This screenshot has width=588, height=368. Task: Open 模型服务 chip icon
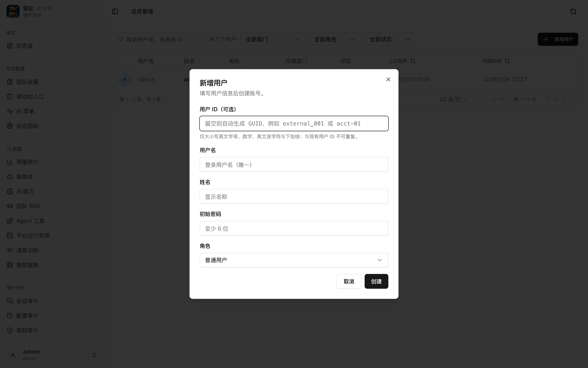click(10, 265)
